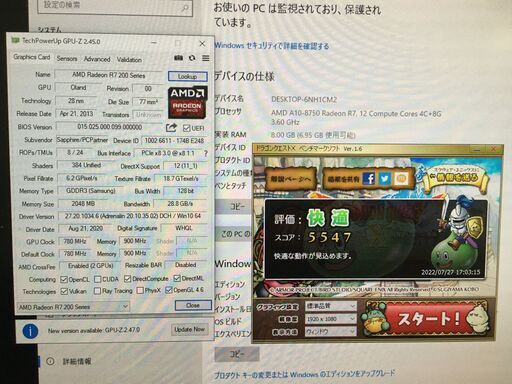512x384 pixels.
Task: Click the orange share icon beside Twitter
Action: [x=401, y=179]
